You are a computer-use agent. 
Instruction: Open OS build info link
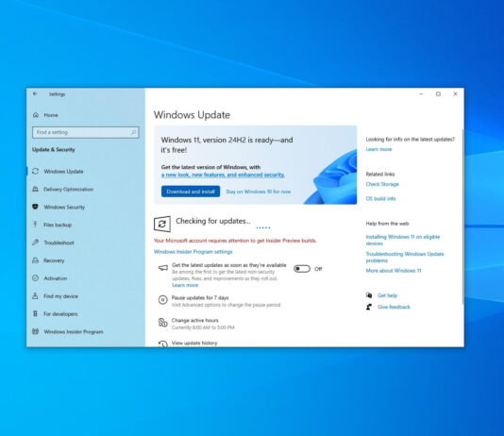point(380,198)
